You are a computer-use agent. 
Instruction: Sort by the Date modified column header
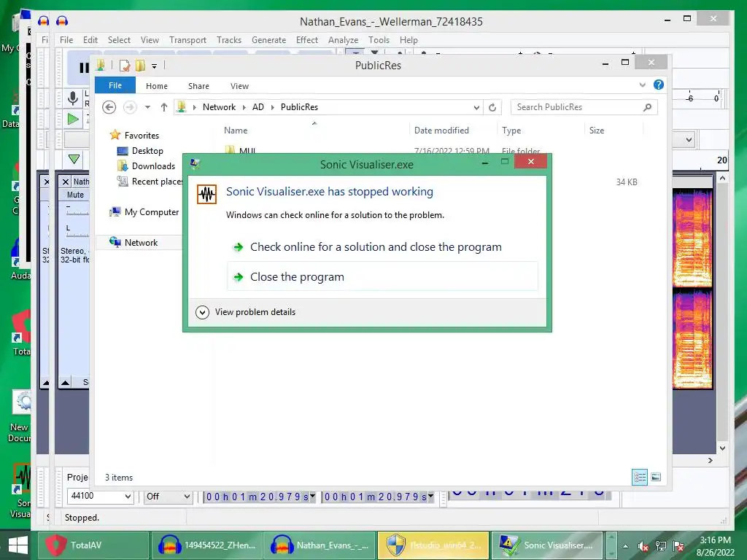tap(441, 130)
